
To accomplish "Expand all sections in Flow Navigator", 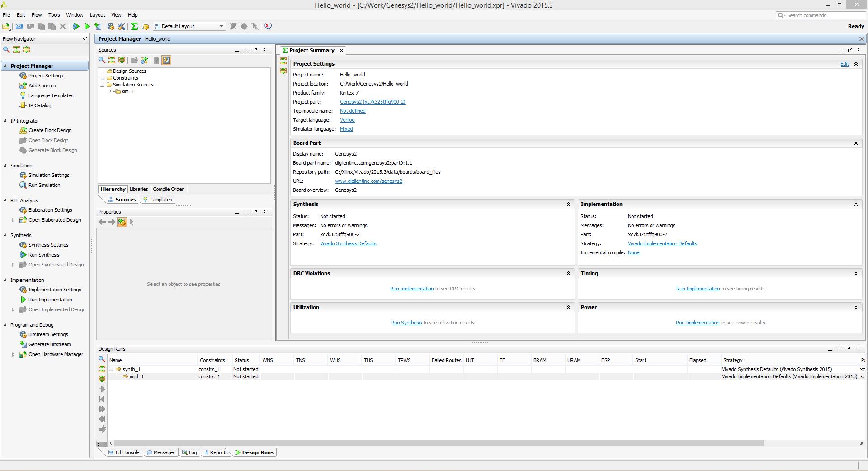I will point(27,50).
